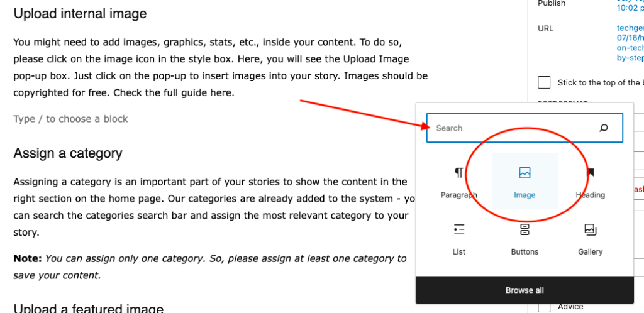This screenshot has width=644, height=313.
Task: Tick the Stick to the top checkbox
Action: point(544,82)
